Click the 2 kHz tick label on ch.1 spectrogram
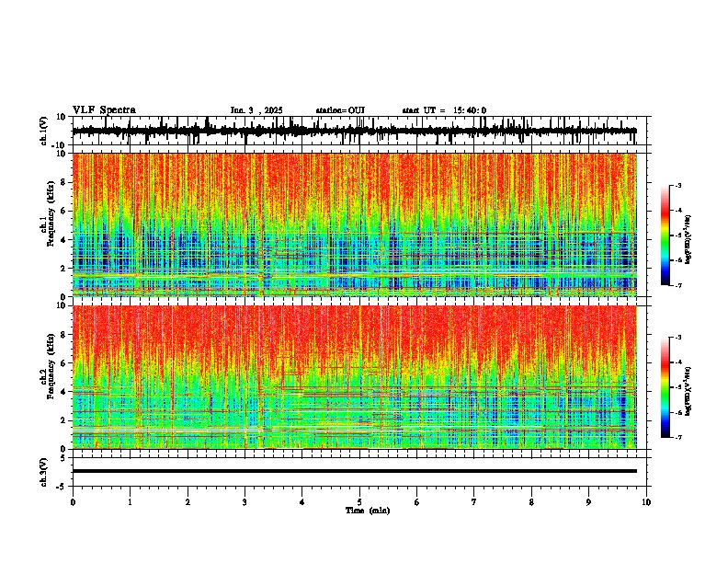728x563 pixels. click(64, 269)
